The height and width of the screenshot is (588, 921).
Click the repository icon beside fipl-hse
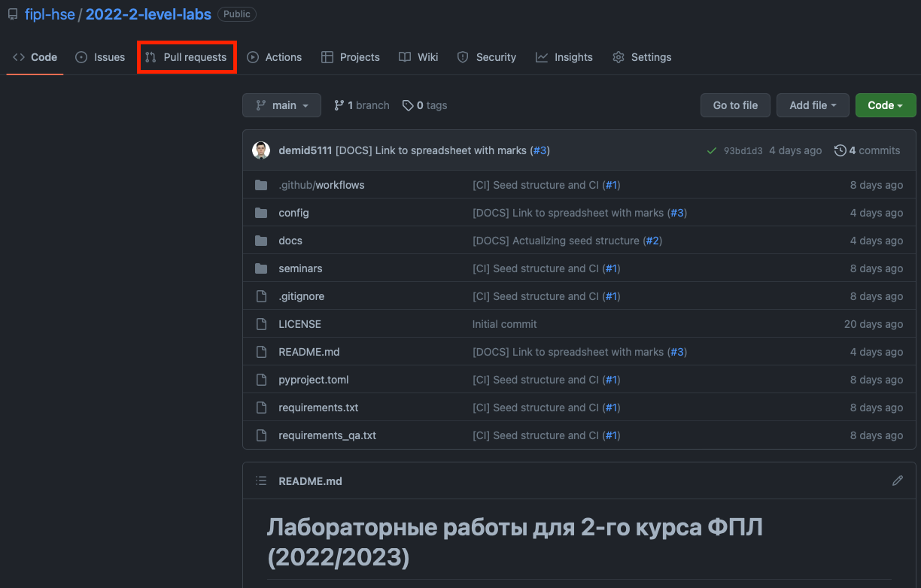coord(13,14)
